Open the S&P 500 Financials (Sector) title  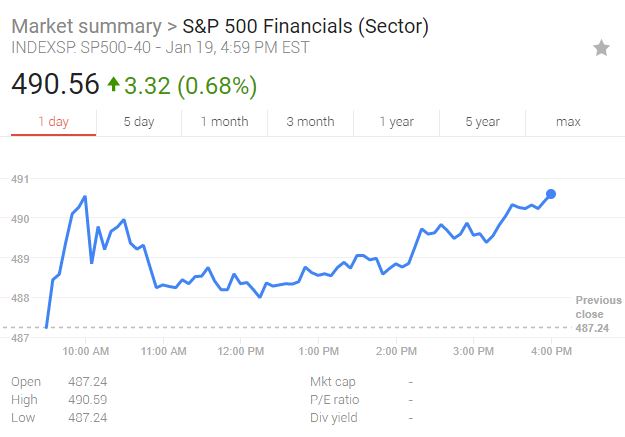(305, 26)
